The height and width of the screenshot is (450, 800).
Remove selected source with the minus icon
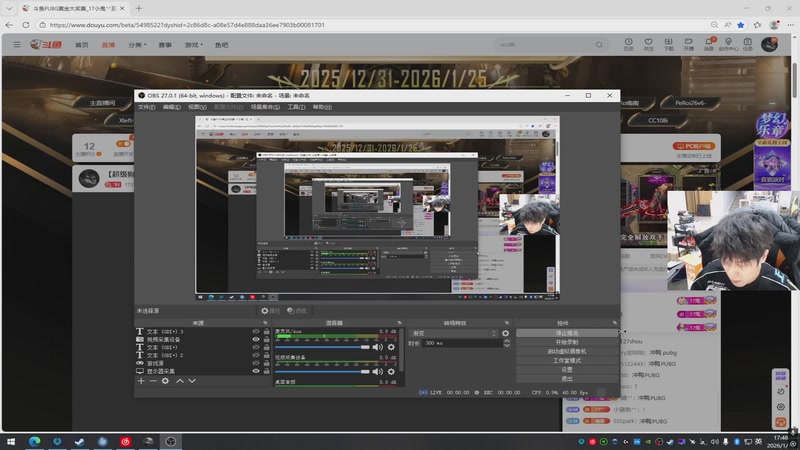tap(153, 381)
